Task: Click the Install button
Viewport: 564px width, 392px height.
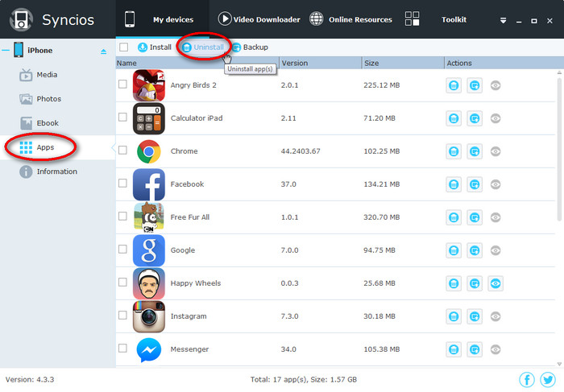Action: pyautogui.click(x=155, y=47)
